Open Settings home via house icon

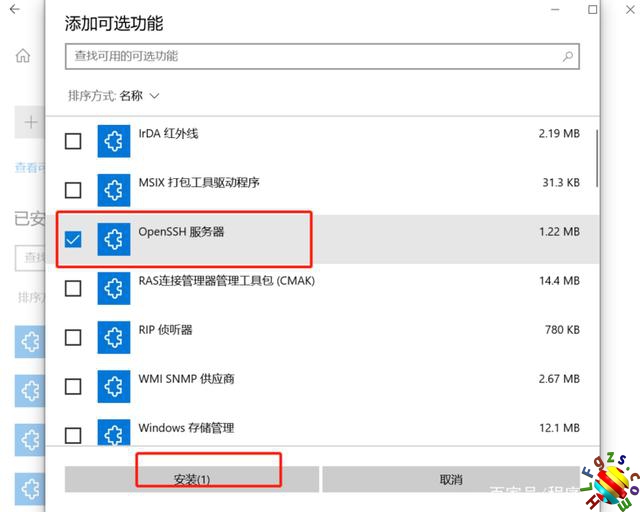tap(23, 56)
